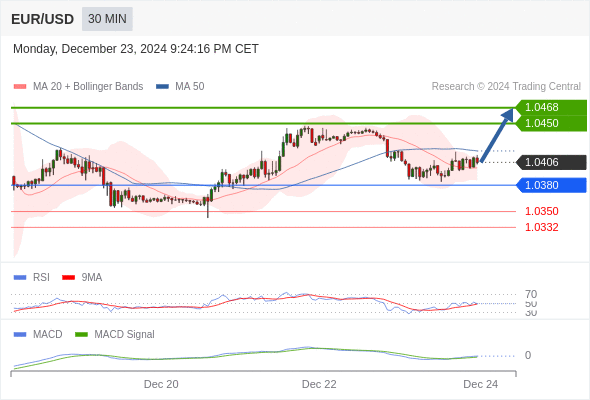Click the Dec 20 date axis label

point(161,384)
